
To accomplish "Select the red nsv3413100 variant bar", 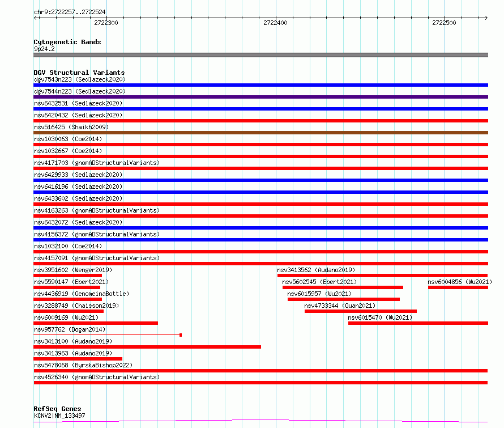I will point(147,347).
